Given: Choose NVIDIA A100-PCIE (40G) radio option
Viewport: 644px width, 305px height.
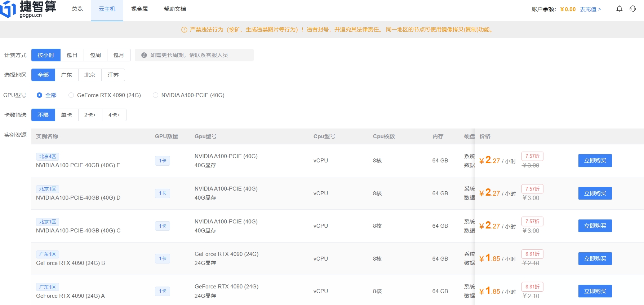Looking at the screenshot, I should pyautogui.click(x=155, y=95).
